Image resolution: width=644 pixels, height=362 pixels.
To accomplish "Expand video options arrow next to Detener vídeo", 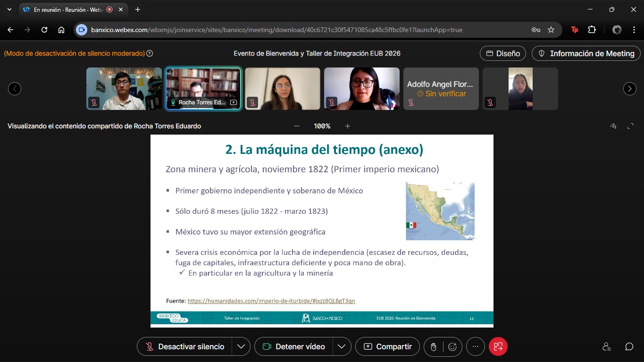I will 342,346.
